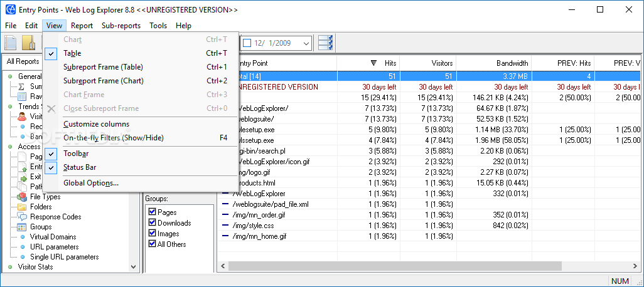Click the column options checklist toolbar icon
The image size is (644, 287).
click(325, 43)
